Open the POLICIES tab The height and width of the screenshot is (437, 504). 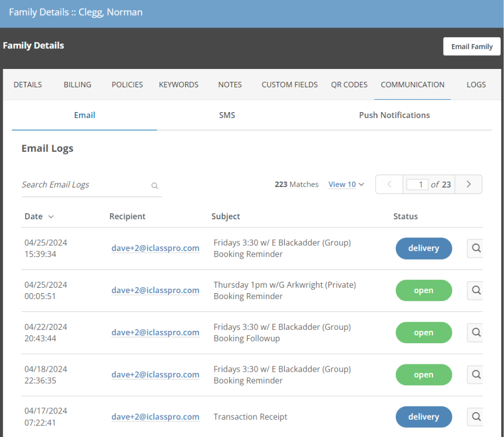click(127, 85)
